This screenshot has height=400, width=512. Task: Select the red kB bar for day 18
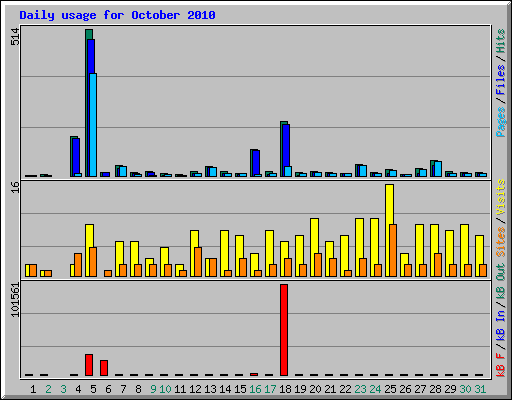(284, 330)
